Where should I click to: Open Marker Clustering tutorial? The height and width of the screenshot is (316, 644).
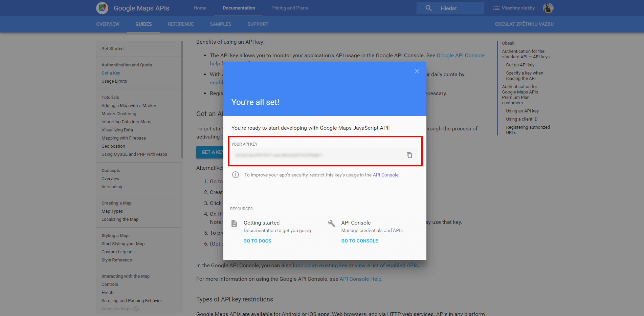tap(119, 114)
